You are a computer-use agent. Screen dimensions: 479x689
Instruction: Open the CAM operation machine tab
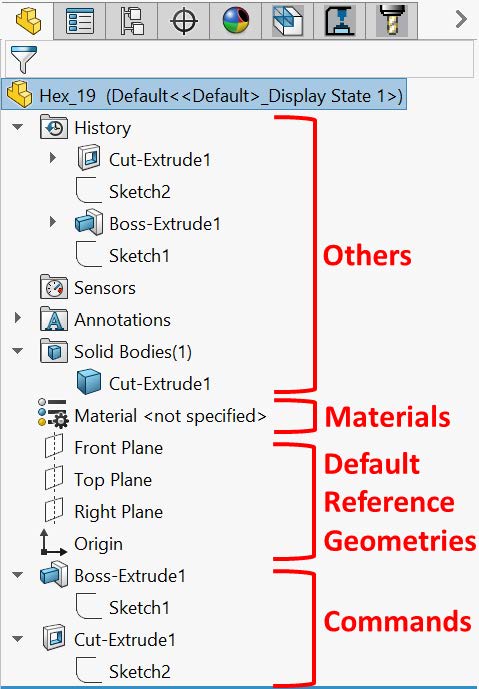(x=340, y=20)
